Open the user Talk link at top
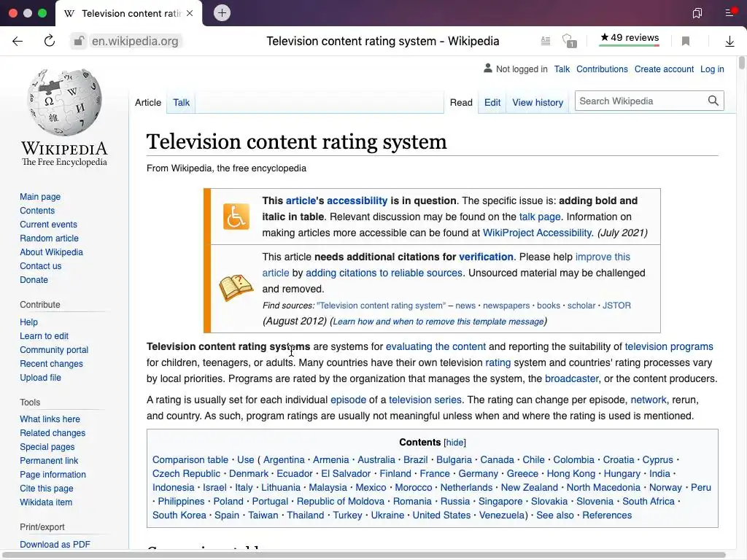This screenshot has height=560, width=747. [562, 69]
